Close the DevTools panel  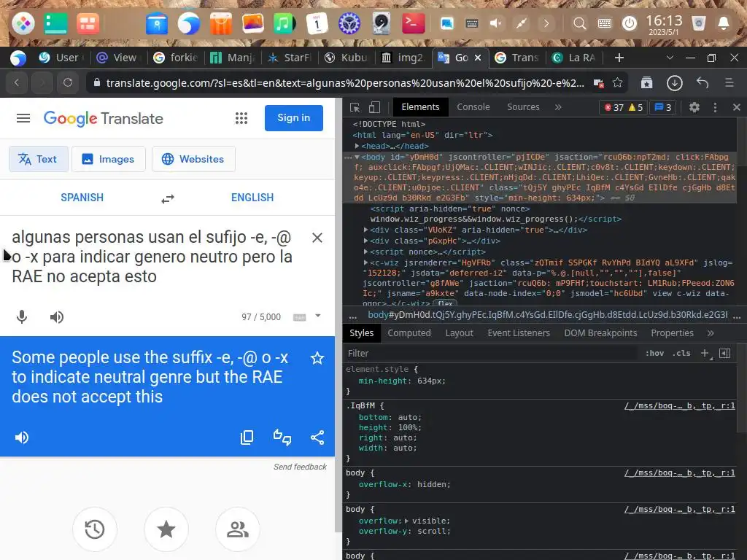click(737, 107)
